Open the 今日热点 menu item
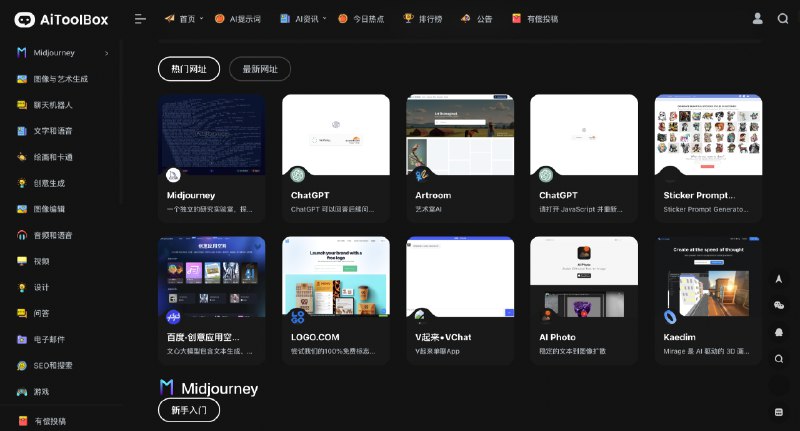800x431 pixels. [x=361, y=19]
